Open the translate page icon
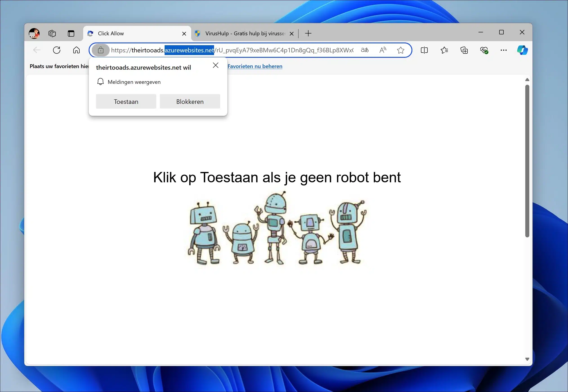This screenshot has height=392, width=568. pyautogui.click(x=365, y=50)
